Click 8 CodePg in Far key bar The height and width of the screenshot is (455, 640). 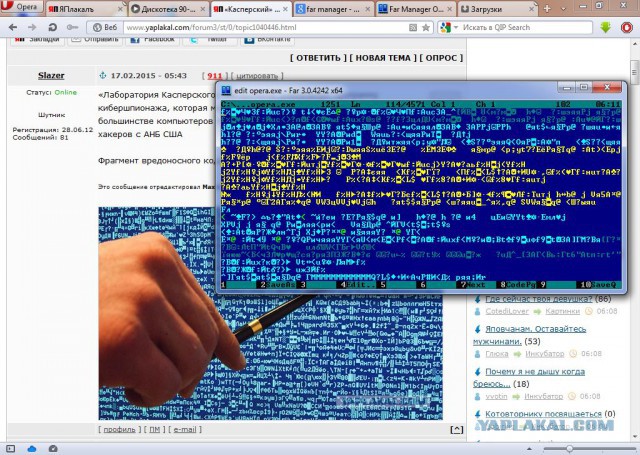pos(518,284)
